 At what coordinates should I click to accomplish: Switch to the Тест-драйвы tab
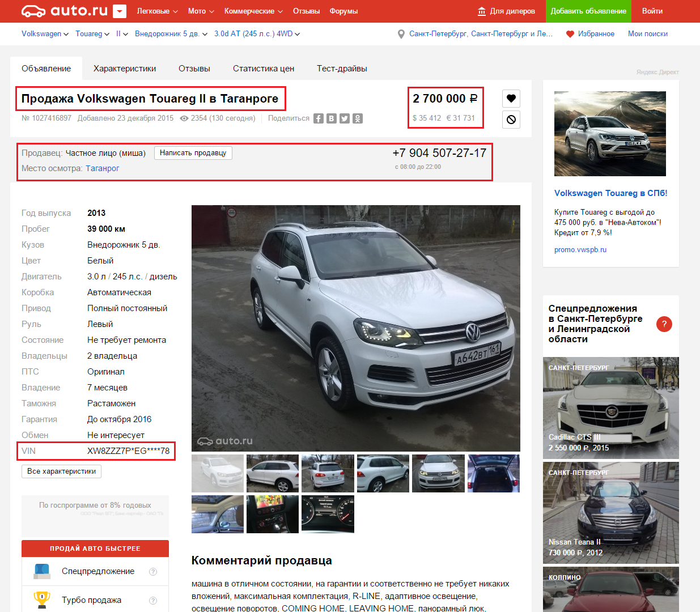[x=342, y=69]
